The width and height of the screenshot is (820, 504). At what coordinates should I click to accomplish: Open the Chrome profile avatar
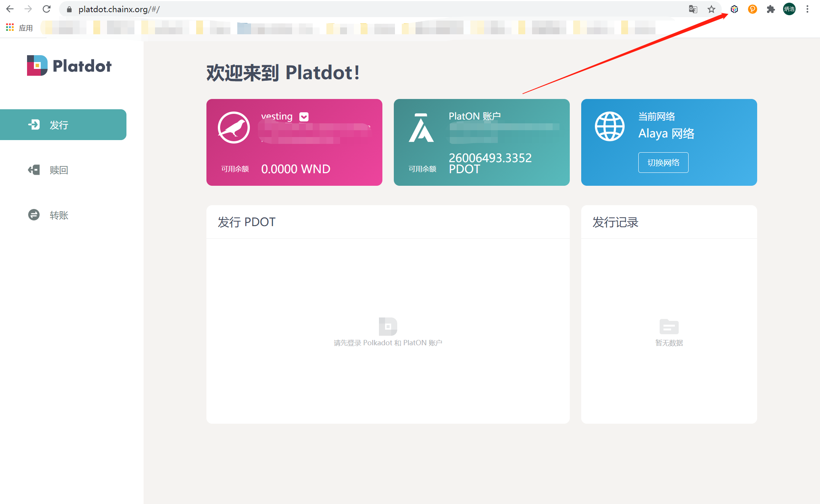tap(789, 9)
